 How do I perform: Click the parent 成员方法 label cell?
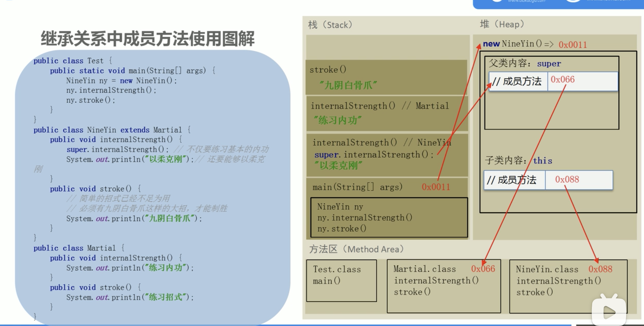(x=518, y=81)
